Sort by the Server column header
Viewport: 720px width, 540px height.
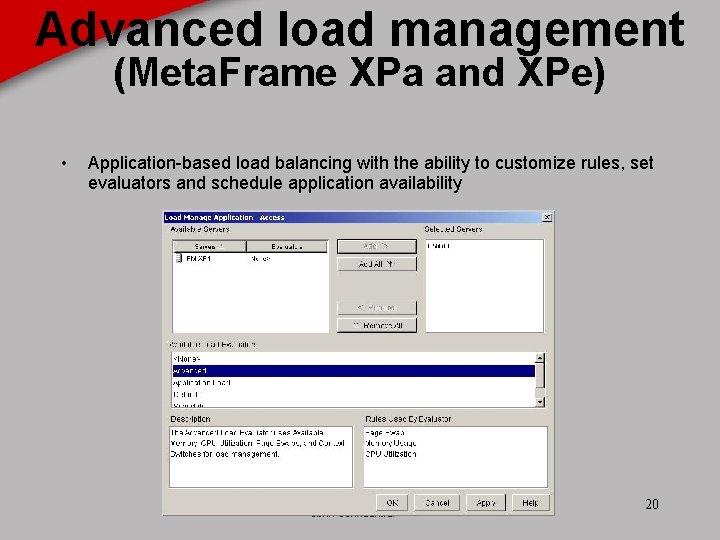(209, 247)
